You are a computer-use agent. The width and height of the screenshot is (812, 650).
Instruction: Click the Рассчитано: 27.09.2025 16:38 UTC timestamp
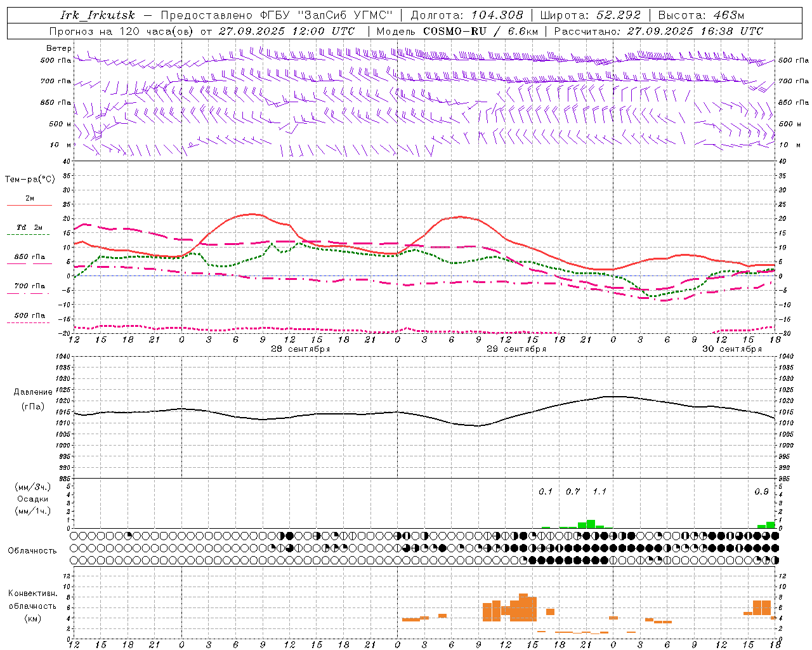[658, 31]
